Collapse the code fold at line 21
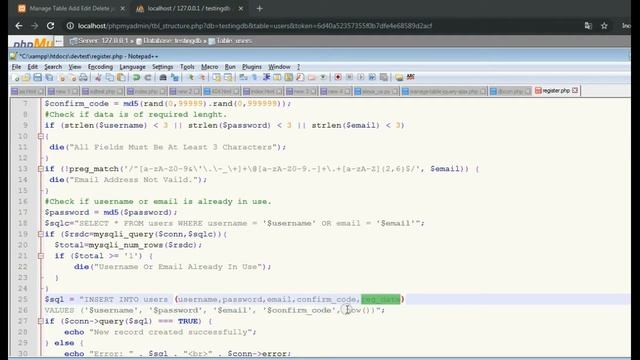The height and width of the screenshot is (360, 640). tap(40, 256)
